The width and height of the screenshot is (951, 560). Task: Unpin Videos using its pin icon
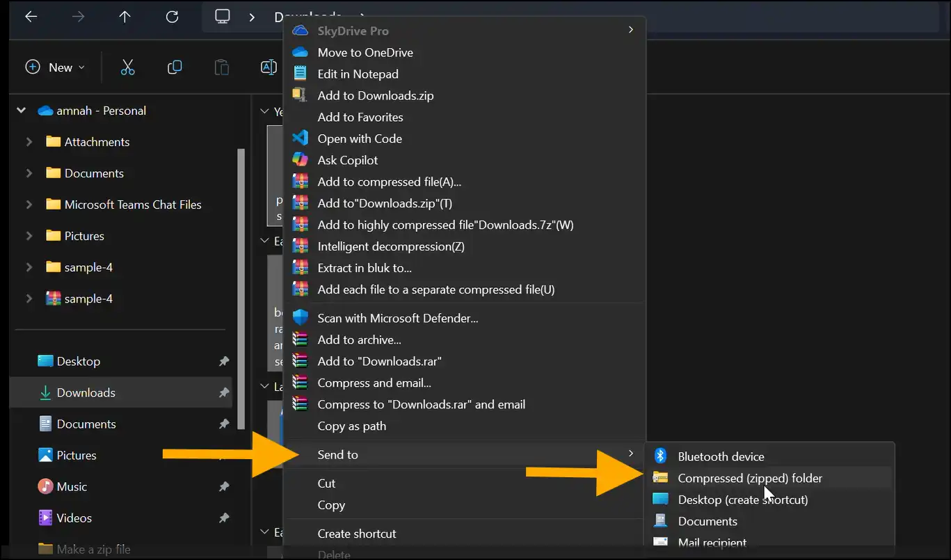(x=224, y=518)
